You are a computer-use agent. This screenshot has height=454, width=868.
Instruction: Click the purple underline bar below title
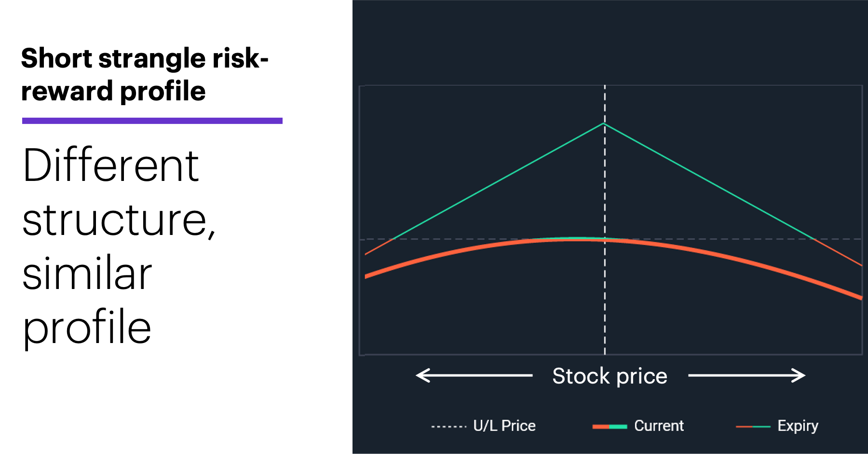(152, 121)
